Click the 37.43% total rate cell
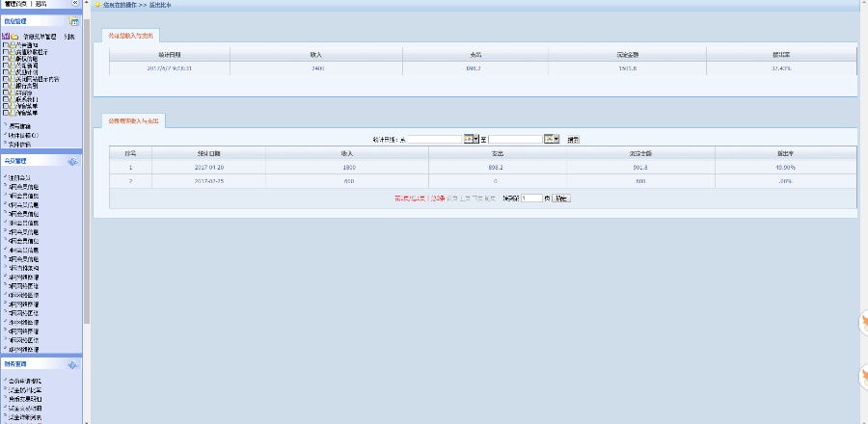Image resolution: width=868 pixels, height=424 pixels. (x=781, y=68)
